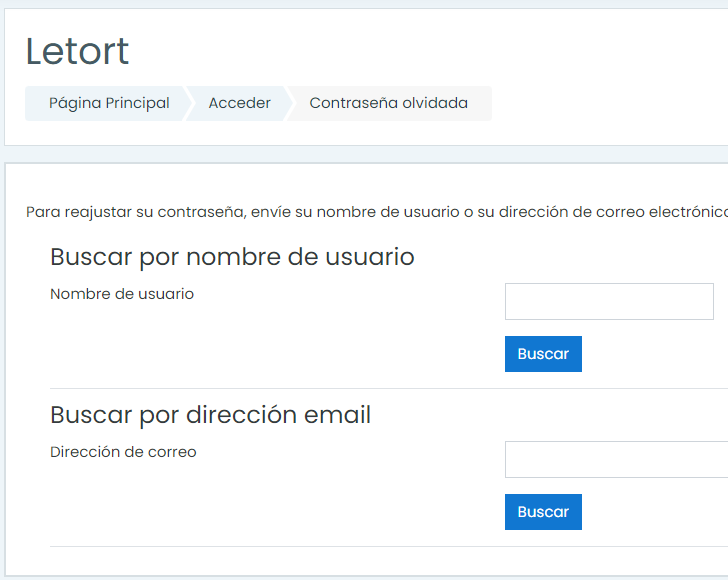Click the Página Principal breadcrumb
728x580 pixels.
pyautogui.click(x=108, y=103)
